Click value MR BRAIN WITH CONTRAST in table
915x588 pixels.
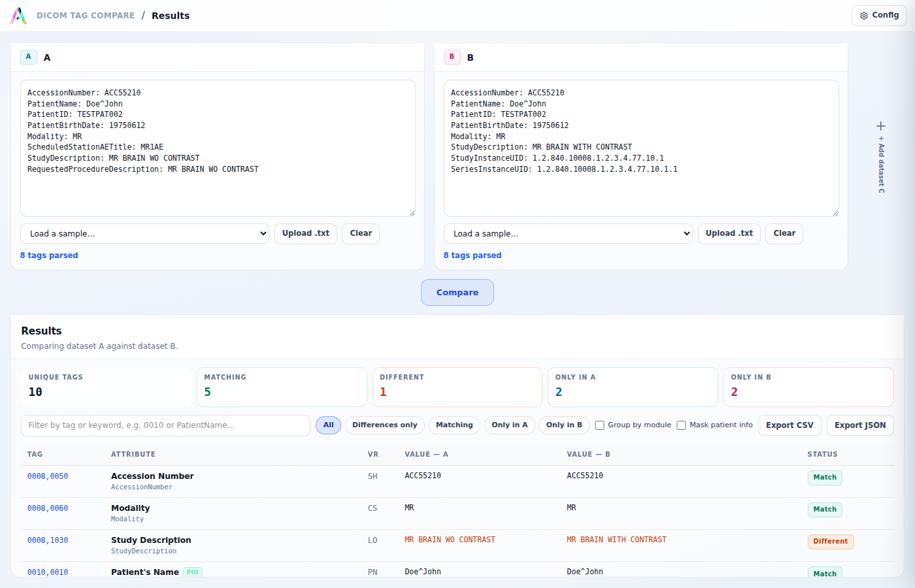pos(616,540)
